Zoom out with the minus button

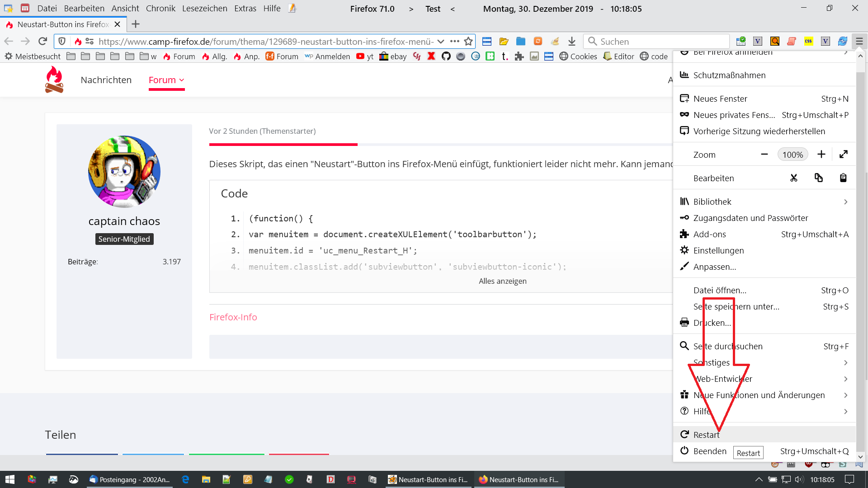[764, 155]
